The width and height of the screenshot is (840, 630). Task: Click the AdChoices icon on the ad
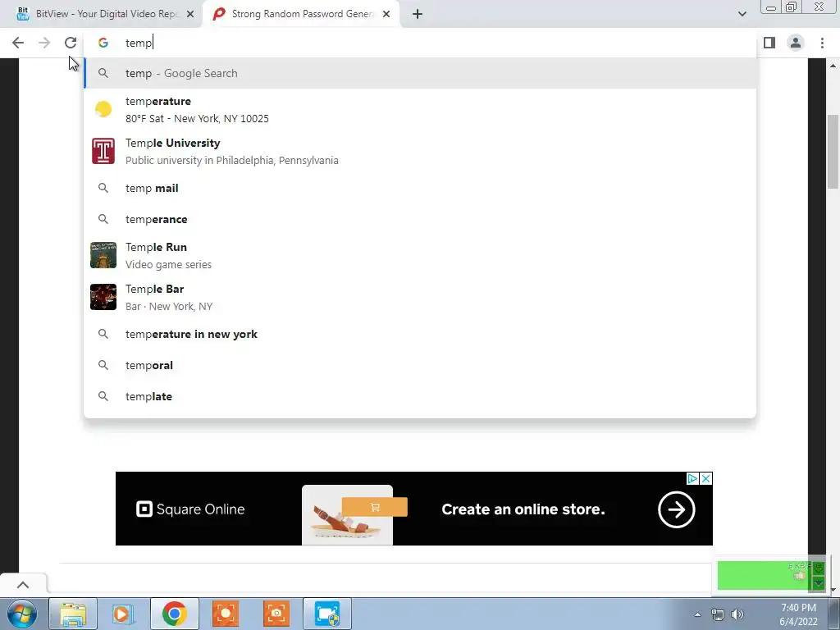[692, 478]
